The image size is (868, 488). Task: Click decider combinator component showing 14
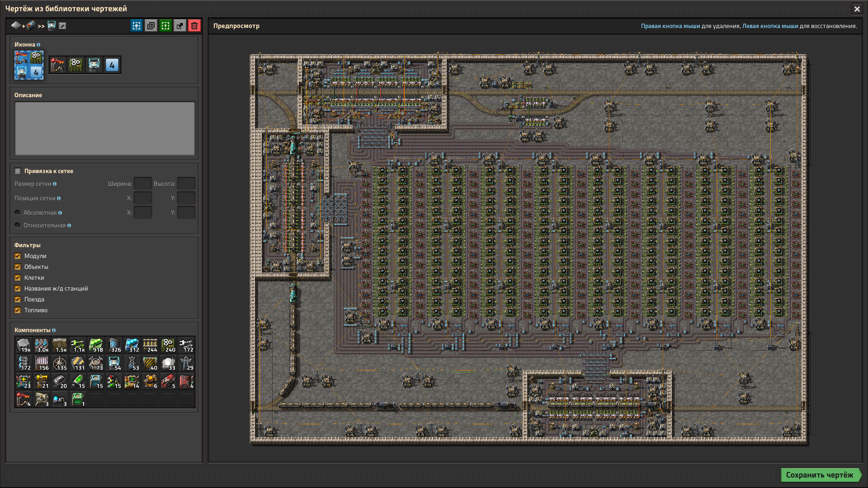coord(132,381)
